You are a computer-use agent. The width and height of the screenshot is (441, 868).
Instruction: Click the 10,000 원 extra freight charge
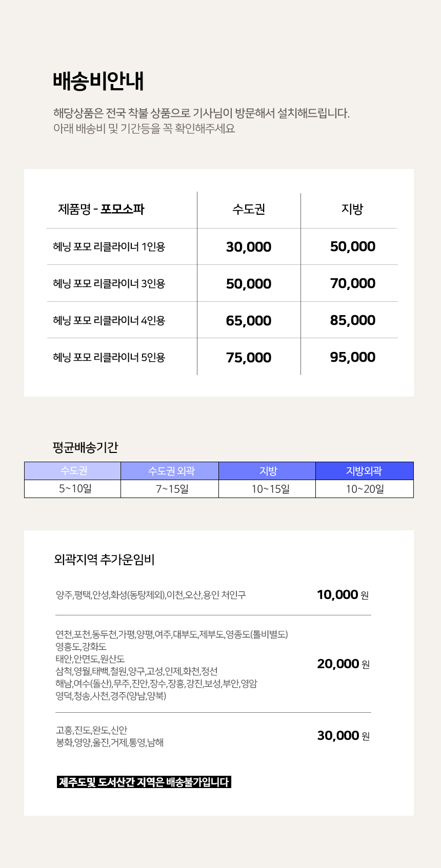point(343,595)
